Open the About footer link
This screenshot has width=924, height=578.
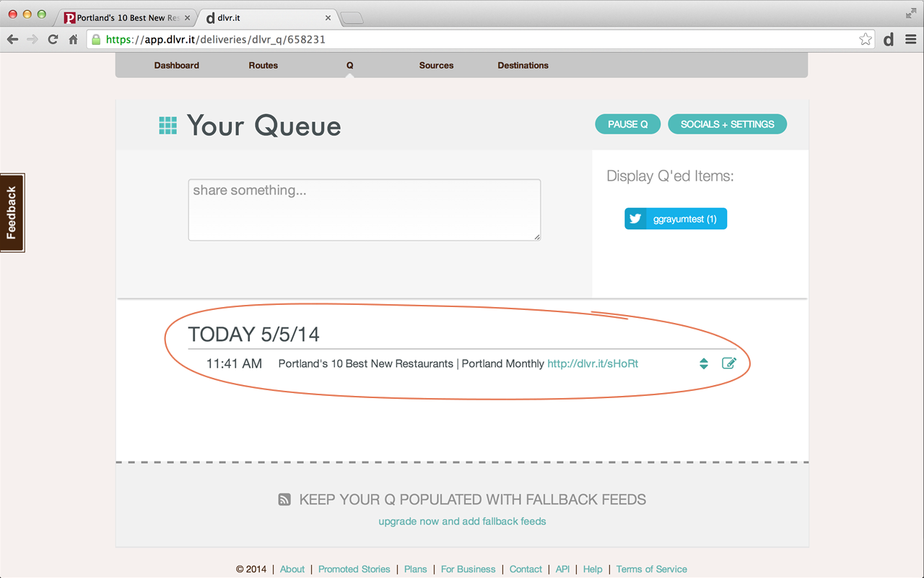point(292,569)
